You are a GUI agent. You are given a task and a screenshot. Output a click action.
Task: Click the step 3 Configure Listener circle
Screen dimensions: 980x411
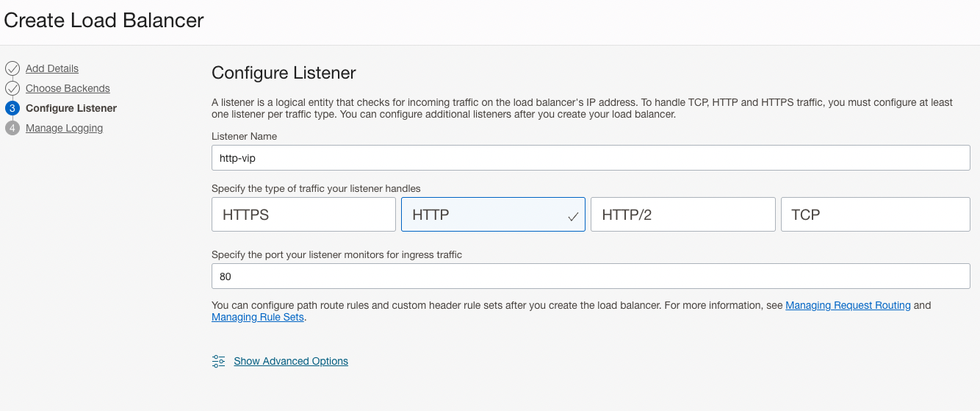[x=12, y=108]
